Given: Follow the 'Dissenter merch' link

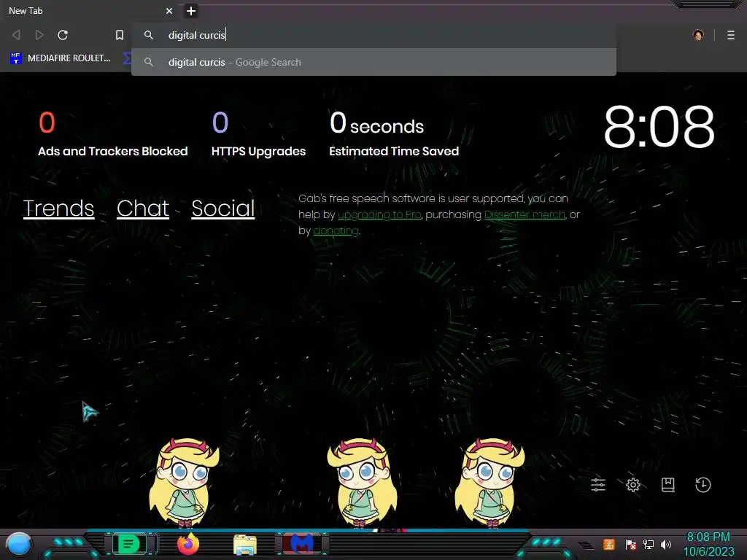Looking at the screenshot, I should point(525,215).
